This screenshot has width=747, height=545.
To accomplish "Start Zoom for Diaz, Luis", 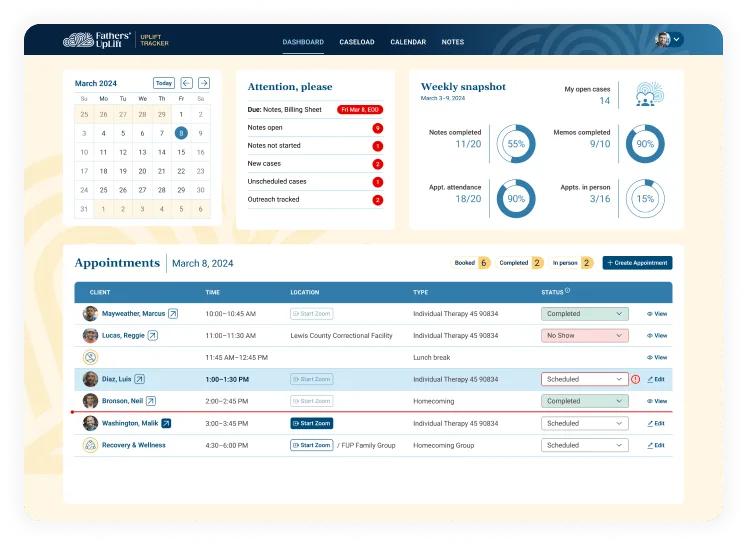I will click(x=312, y=379).
